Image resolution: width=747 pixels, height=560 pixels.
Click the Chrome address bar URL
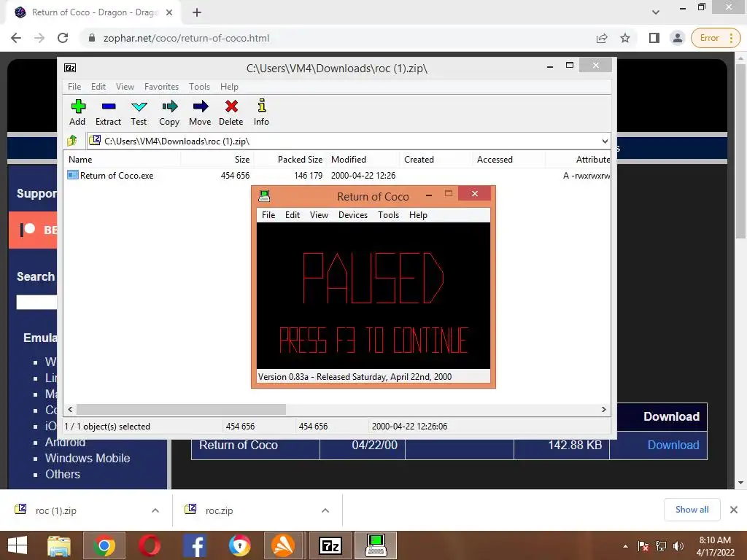click(186, 38)
